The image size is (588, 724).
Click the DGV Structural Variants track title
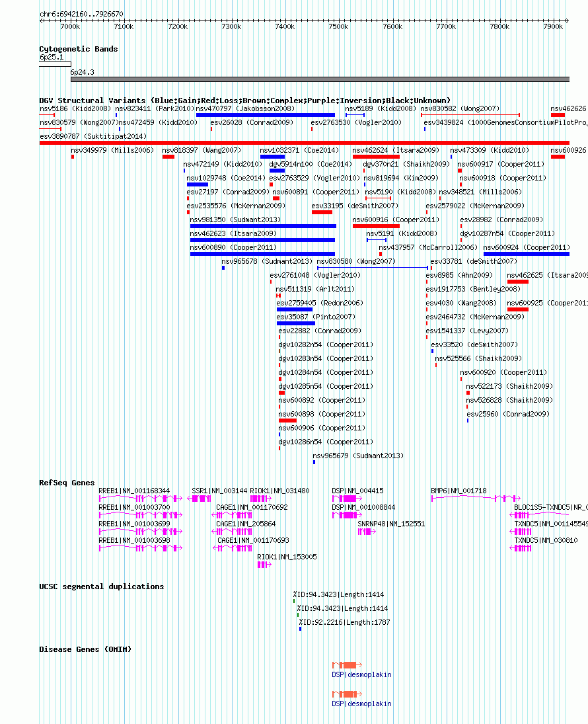click(244, 101)
